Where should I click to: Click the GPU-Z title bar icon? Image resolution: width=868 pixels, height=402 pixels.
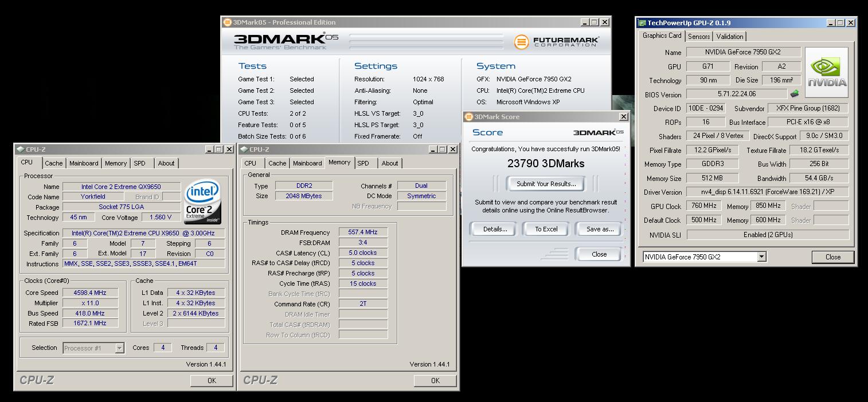[642, 23]
